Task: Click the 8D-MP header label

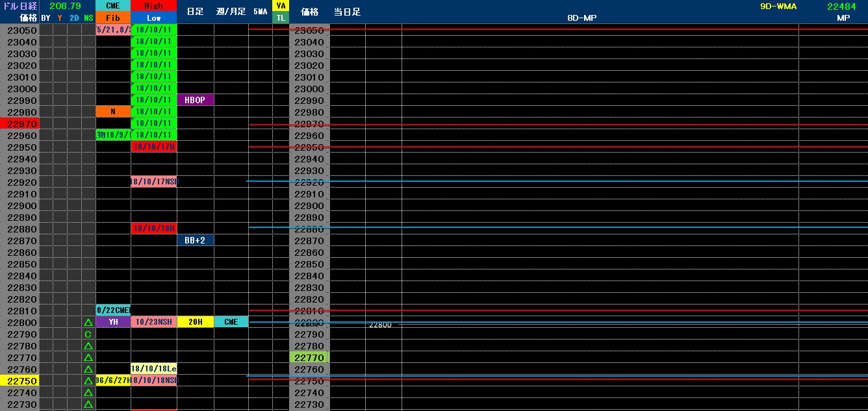Action: point(581,18)
